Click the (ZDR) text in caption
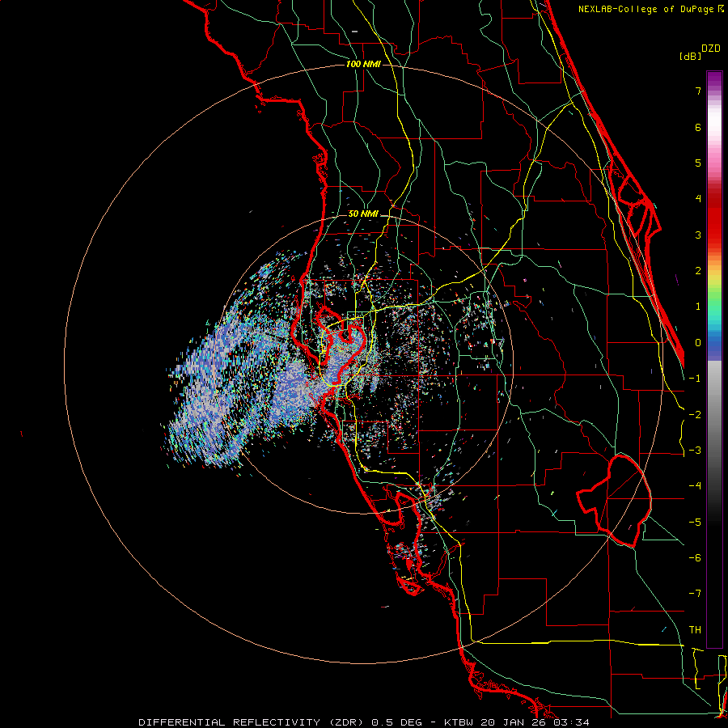This screenshot has width=728, height=728. pos(346,722)
